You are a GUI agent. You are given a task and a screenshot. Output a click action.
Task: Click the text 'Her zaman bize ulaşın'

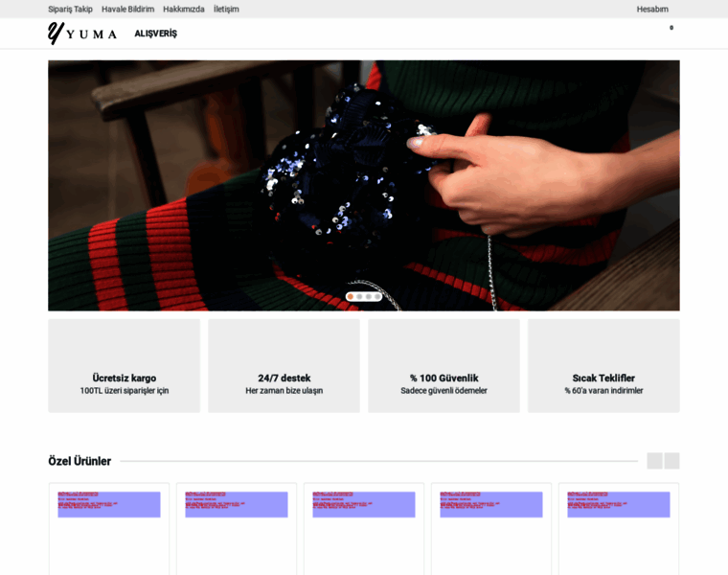click(284, 391)
